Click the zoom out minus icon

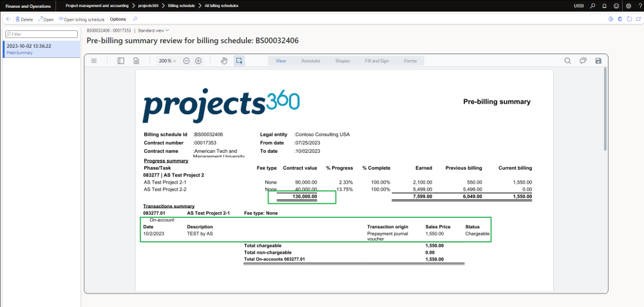(x=186, y=61)
